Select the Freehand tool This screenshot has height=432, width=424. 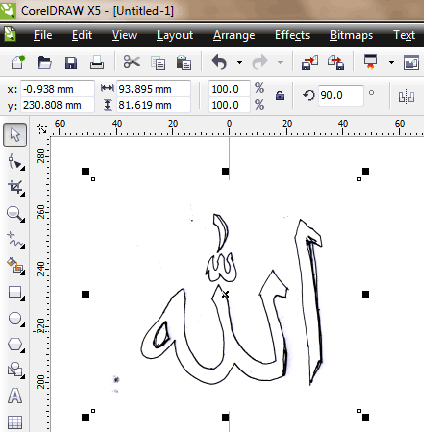16,240
